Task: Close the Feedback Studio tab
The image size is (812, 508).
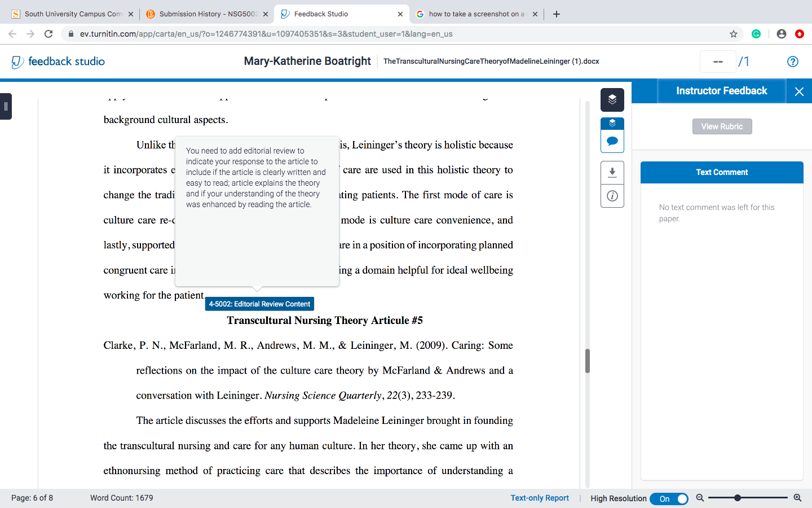Action: tap(400, 14)
